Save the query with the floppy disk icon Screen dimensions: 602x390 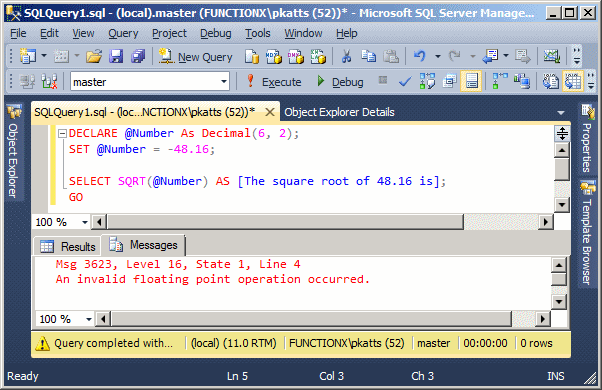(116, 56)
